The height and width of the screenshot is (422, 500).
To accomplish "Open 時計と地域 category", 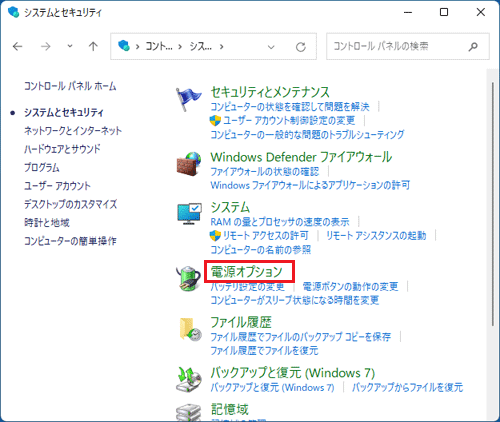I will pos(47,222).
